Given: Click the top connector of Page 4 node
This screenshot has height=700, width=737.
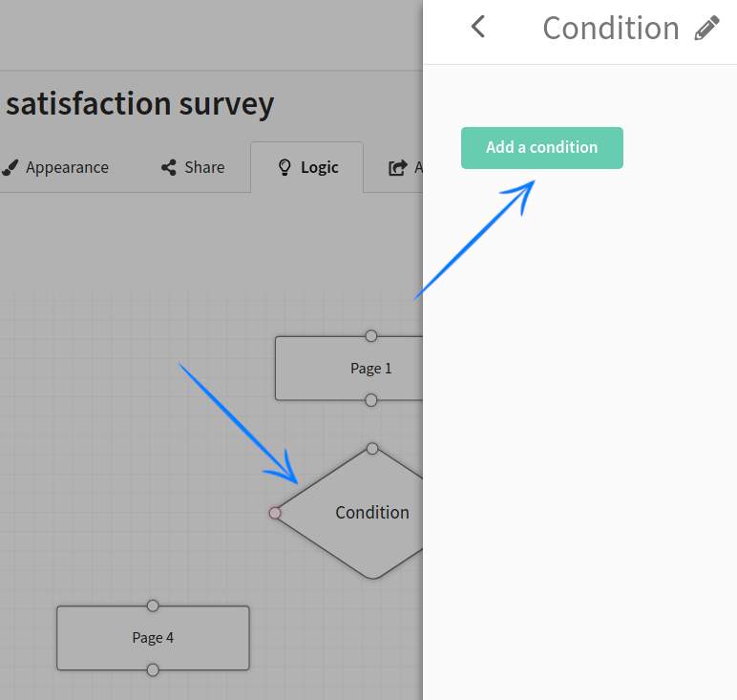Looking at the screenshot, I should tap(153, 605).
